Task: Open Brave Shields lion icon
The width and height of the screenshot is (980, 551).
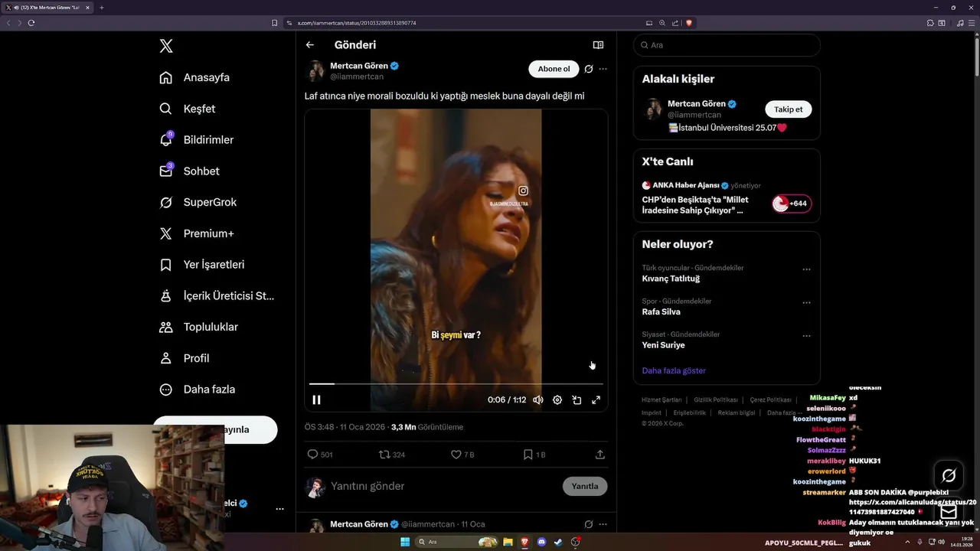Action: (x=689, y=23)
